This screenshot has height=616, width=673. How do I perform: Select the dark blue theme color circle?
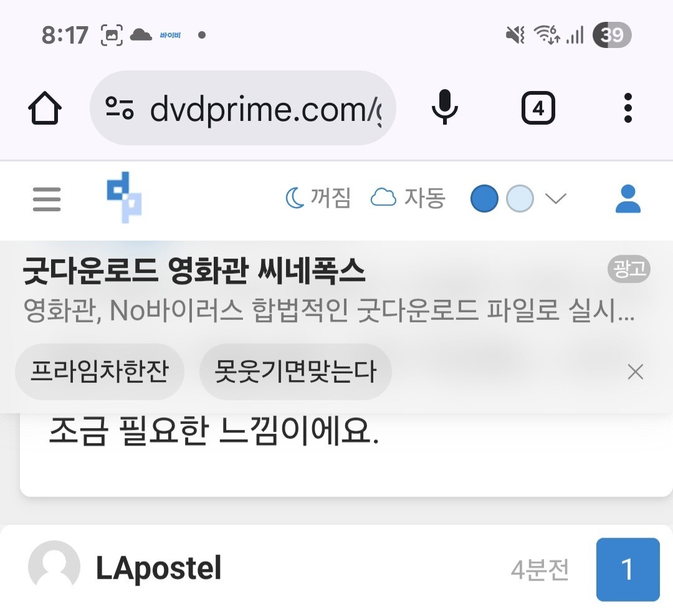click(484, 198)
